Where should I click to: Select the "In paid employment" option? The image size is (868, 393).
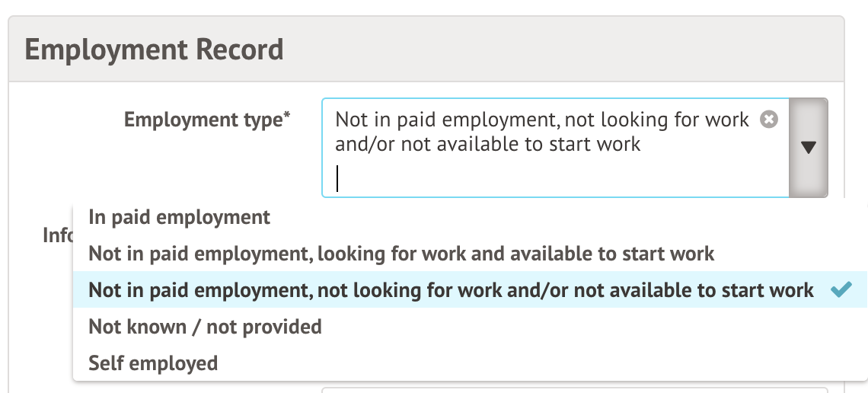click(180, 217)
